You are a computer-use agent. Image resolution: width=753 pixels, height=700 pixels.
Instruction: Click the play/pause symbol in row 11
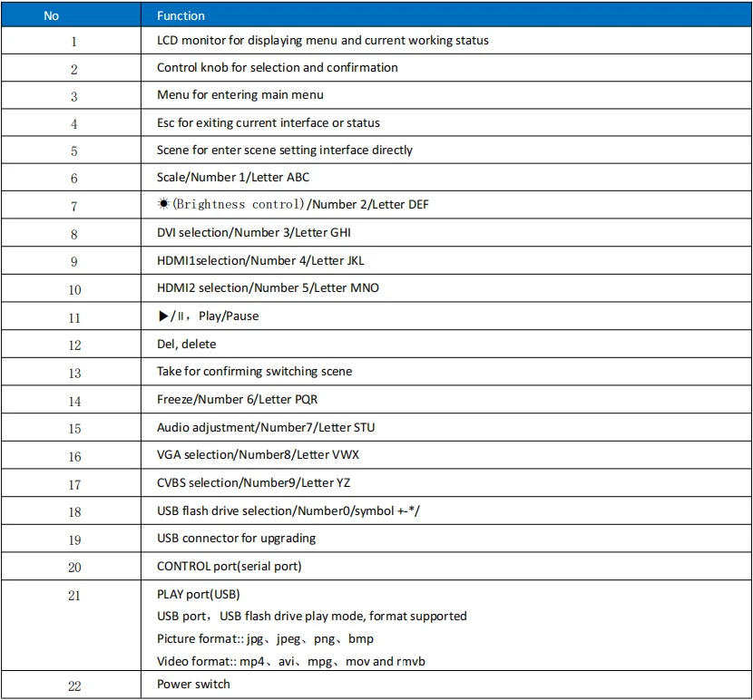coord(171,316)
